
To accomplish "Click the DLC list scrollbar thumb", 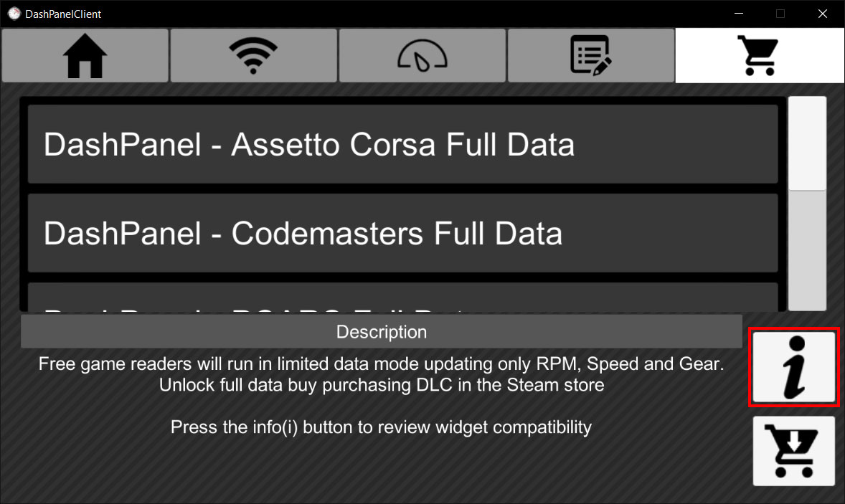I will point(807,144).
